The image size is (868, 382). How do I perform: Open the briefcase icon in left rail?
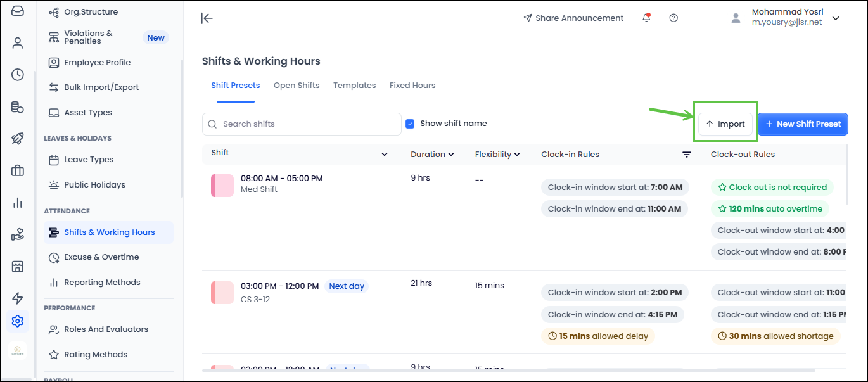pos(18,170)
